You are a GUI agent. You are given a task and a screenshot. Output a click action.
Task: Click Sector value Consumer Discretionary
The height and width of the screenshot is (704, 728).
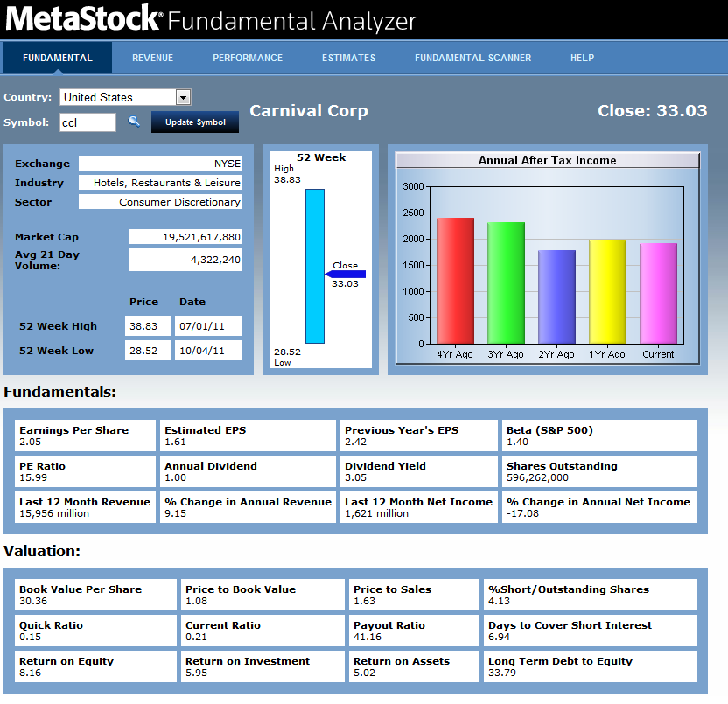coord(160,202)
